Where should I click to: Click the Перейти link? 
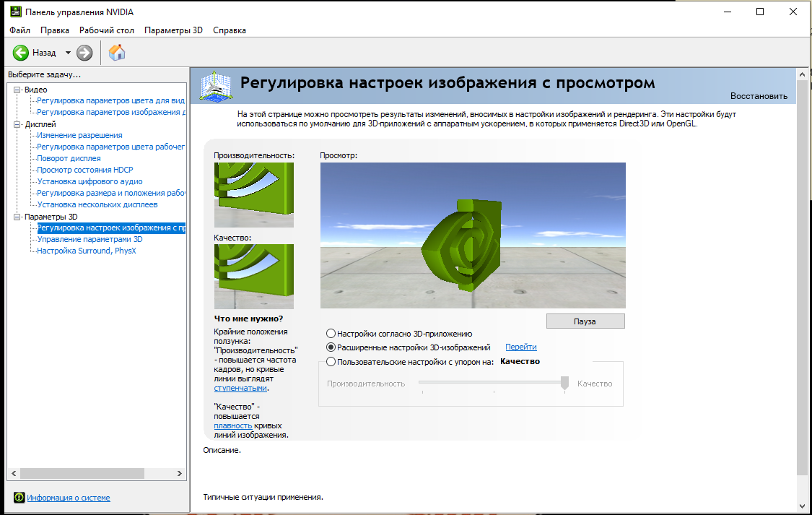(521, 347)
